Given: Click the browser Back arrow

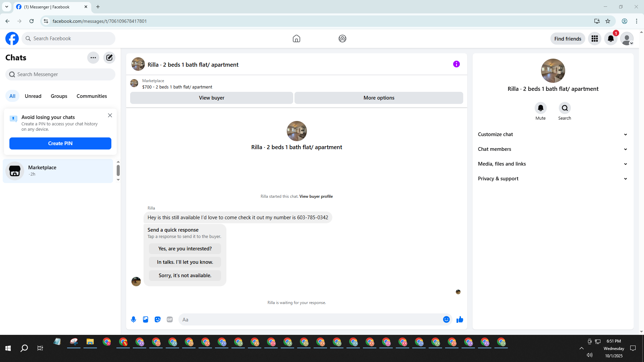Looking at the screenshot, I should 7,21.
